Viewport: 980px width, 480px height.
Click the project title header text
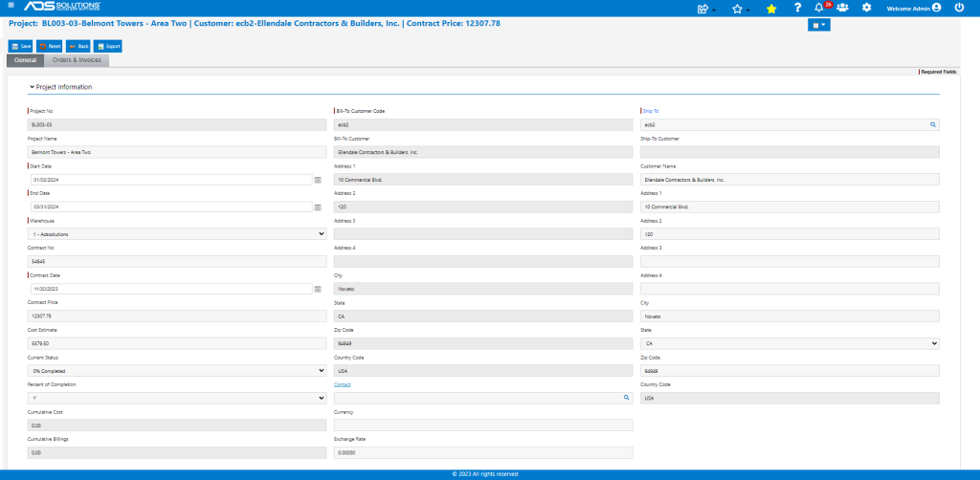pyautogui.click(x=255, y=24)
